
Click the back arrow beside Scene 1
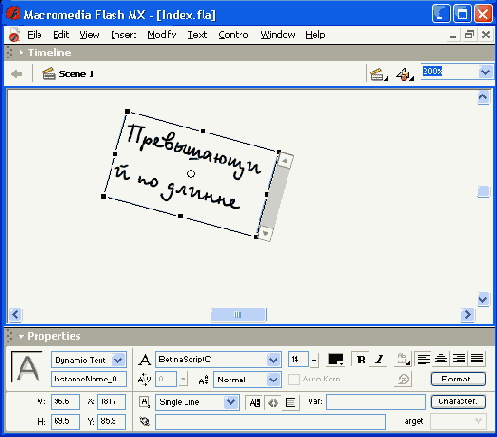[x=16, y=74]
